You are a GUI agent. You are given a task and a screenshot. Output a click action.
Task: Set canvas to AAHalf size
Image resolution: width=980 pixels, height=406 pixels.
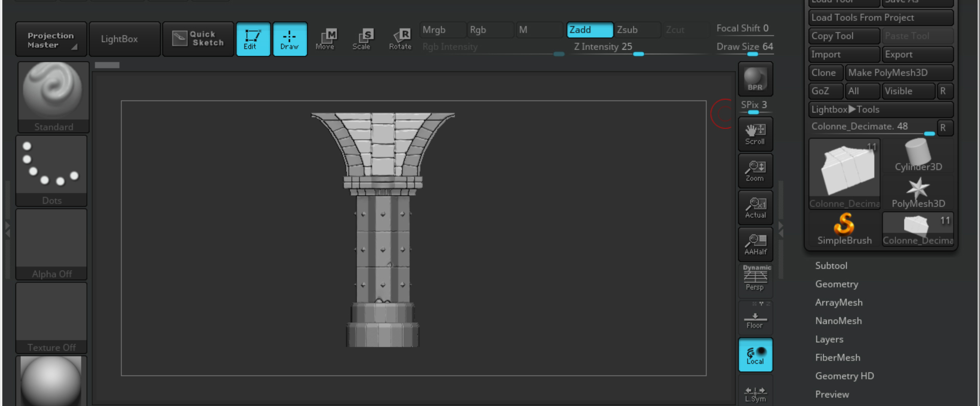tap(755, 245)
